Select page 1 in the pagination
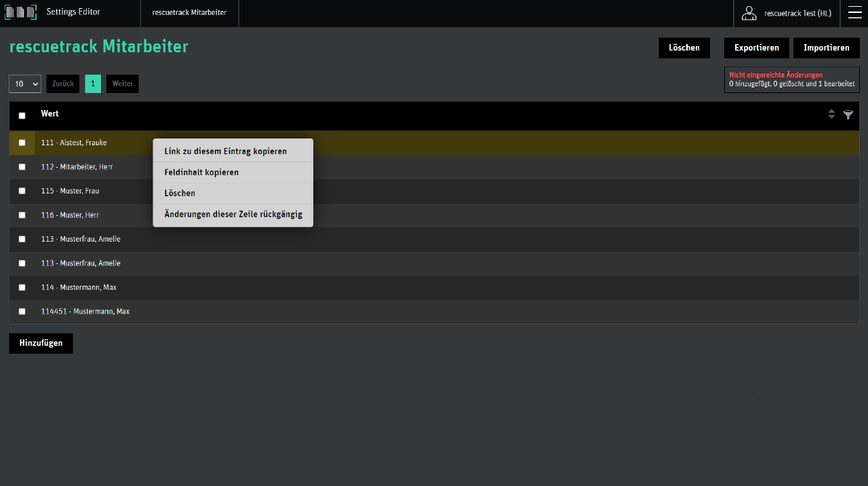The height and width of the screenshot is (486, 868). (92, 83)
